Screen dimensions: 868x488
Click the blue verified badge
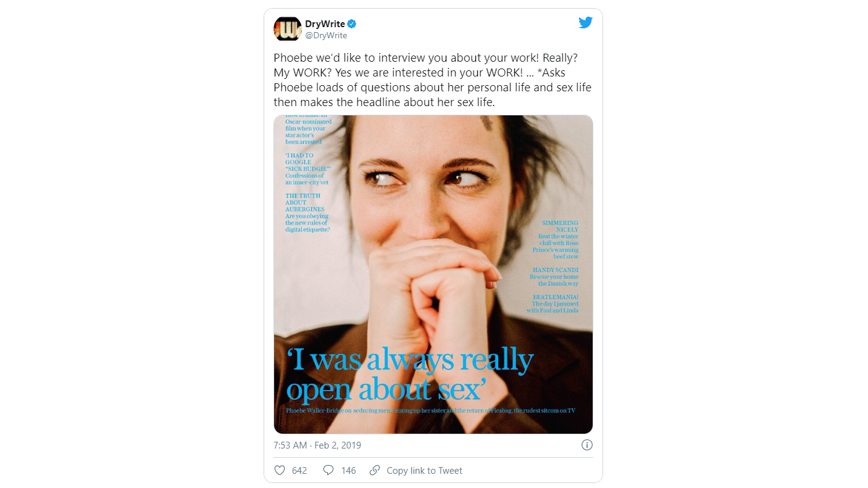tap(352, 24)
